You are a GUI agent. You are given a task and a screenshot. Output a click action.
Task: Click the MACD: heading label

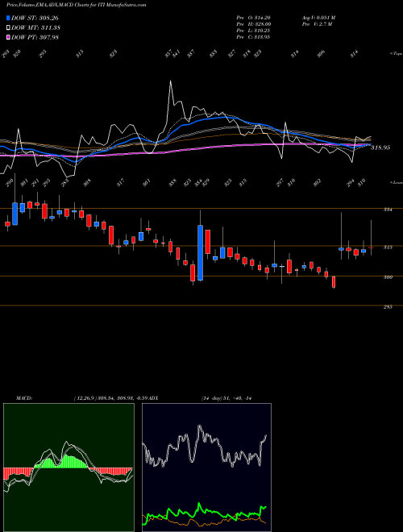point(23,398)
